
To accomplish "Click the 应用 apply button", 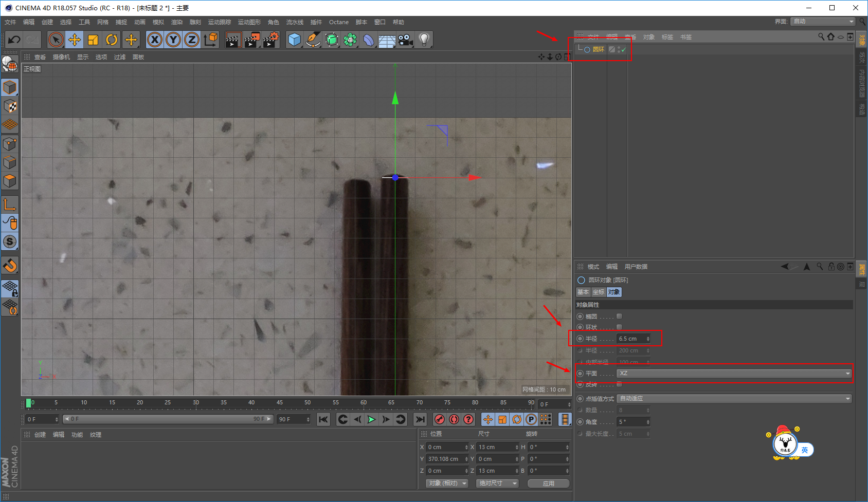I will point(548,484).
